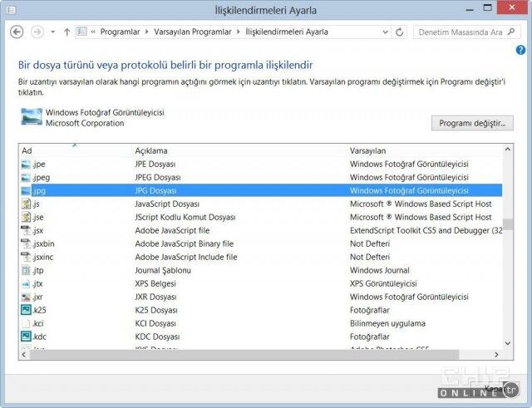Click the .jtx XPS document icon
The image size is (532, 408).
tap(27, 283)
